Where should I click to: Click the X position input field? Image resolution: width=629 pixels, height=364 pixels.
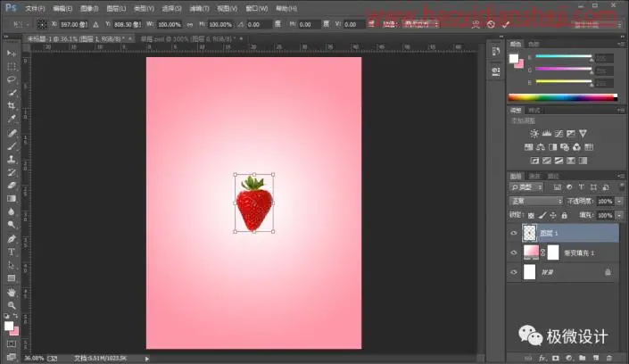click(x=73, y=24)
